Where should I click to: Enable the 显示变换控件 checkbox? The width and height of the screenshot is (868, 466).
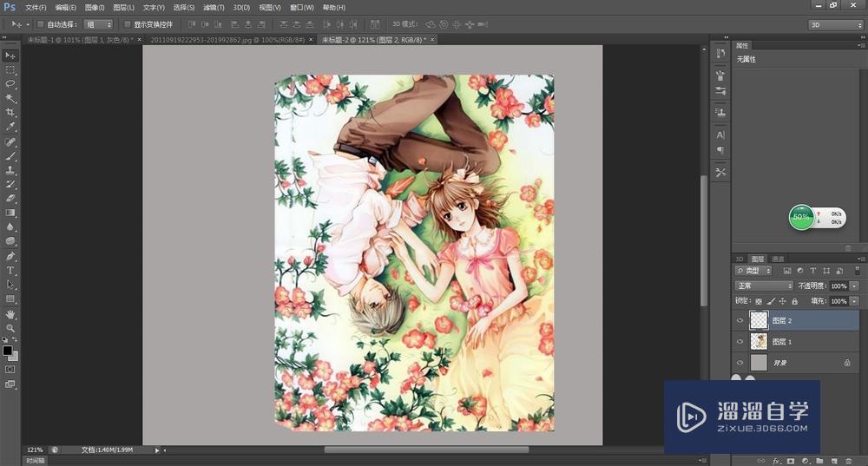click(127, 24)
